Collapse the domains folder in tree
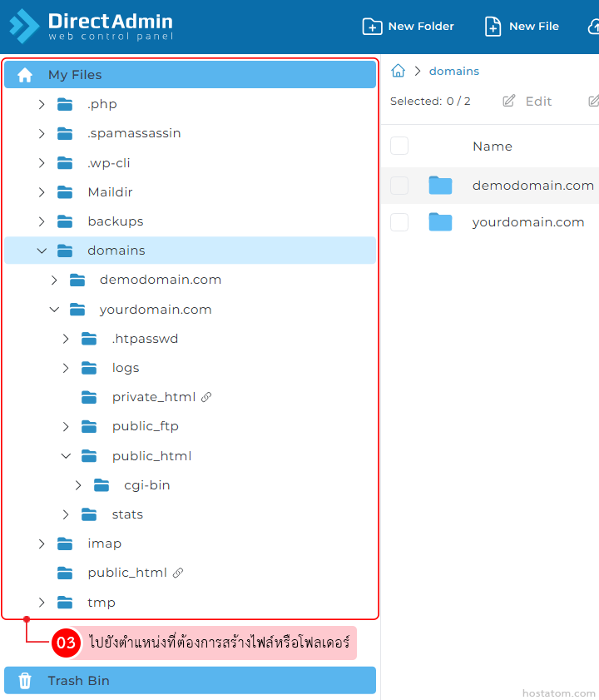Image resolution: width=599 pixels, height=700 pixels. pyautogui.click(x=42, y=251)
